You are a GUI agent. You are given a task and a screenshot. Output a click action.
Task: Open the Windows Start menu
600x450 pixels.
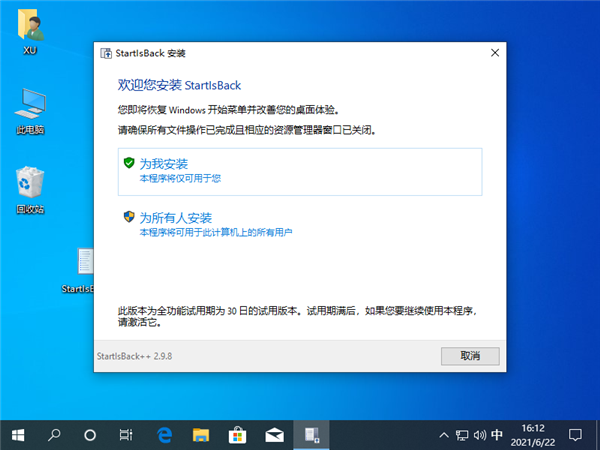pos(19,435)
